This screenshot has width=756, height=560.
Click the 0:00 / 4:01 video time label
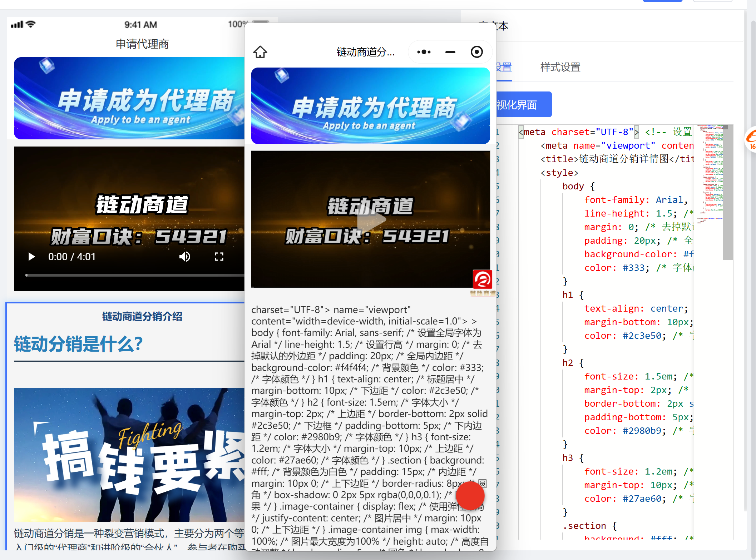click(x=72, y=257)
